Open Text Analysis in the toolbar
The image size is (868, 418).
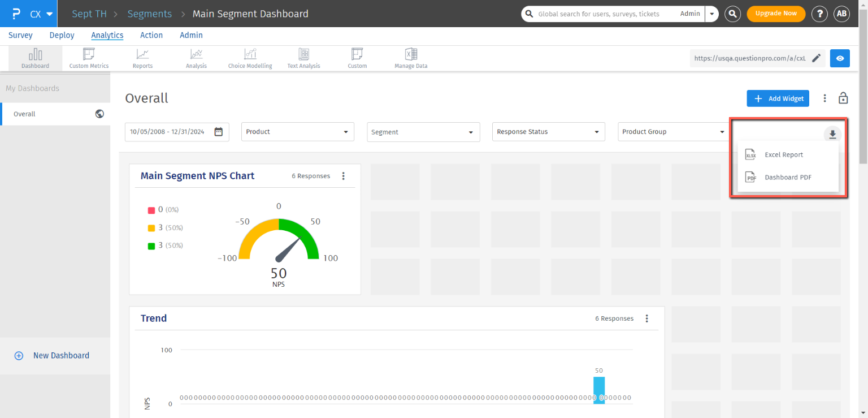(303, 58)
